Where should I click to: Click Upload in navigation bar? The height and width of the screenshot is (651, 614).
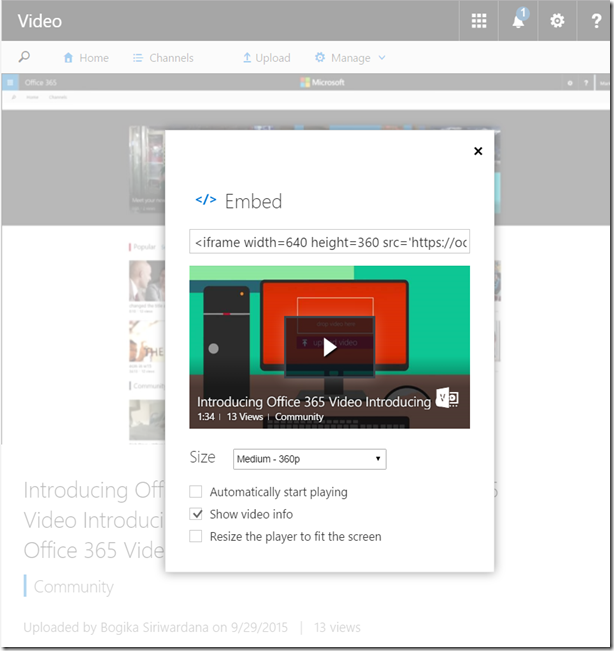(267, 58)
